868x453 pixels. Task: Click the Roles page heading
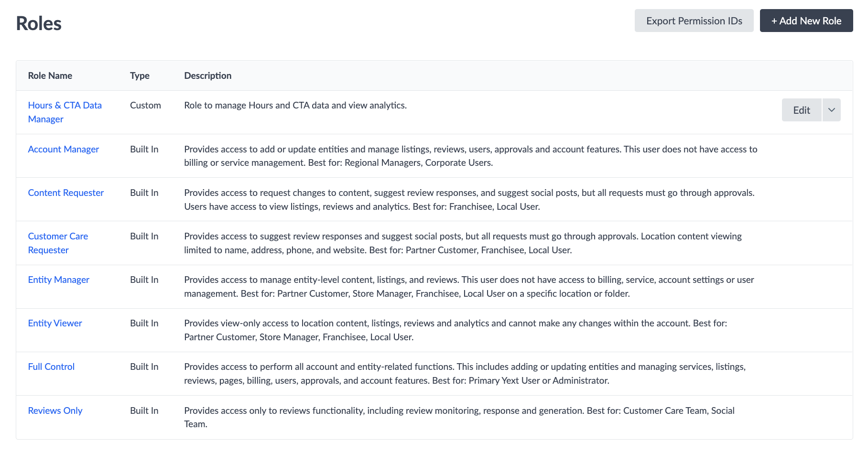39,23
